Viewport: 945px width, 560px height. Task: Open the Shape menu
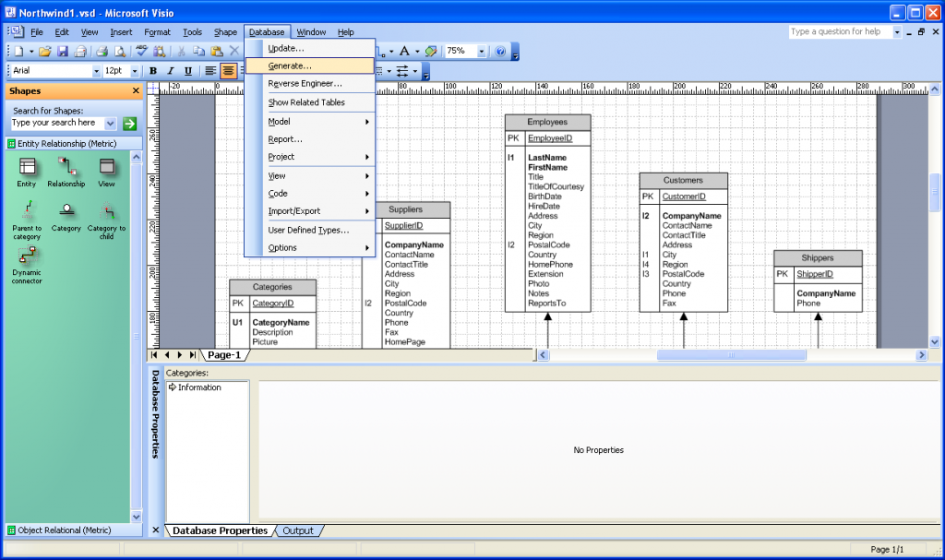pyautogui.click(x=225, y=32)
